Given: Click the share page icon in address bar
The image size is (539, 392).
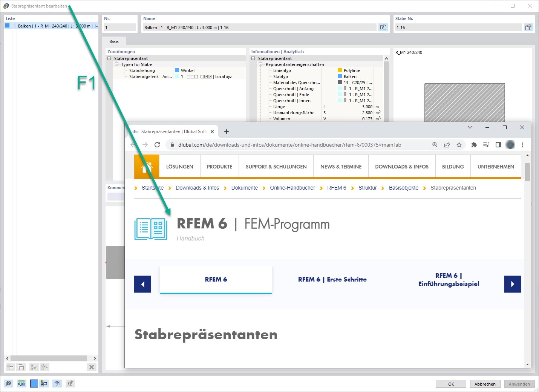Looking at the screenshot, I should tap(447, 145).
